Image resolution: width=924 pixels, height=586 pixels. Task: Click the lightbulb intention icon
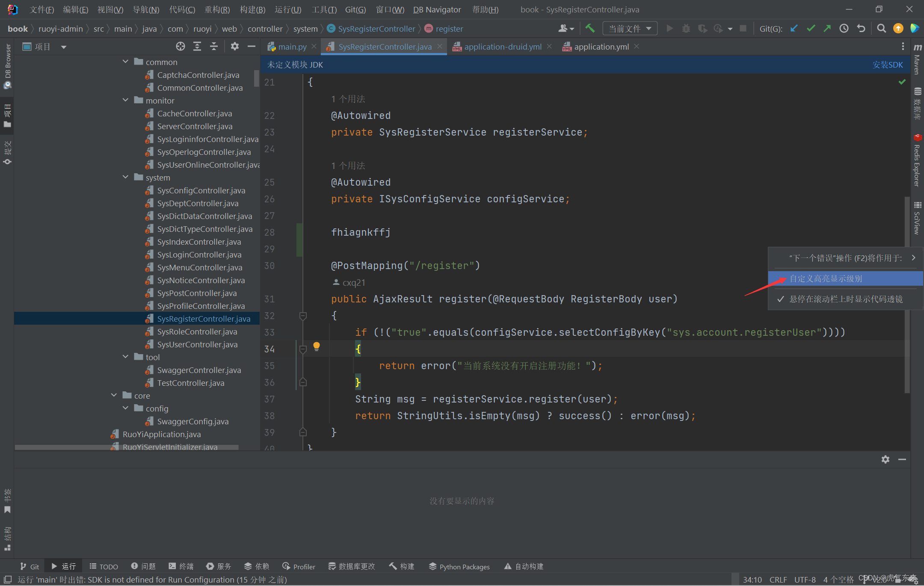(317, 346)
